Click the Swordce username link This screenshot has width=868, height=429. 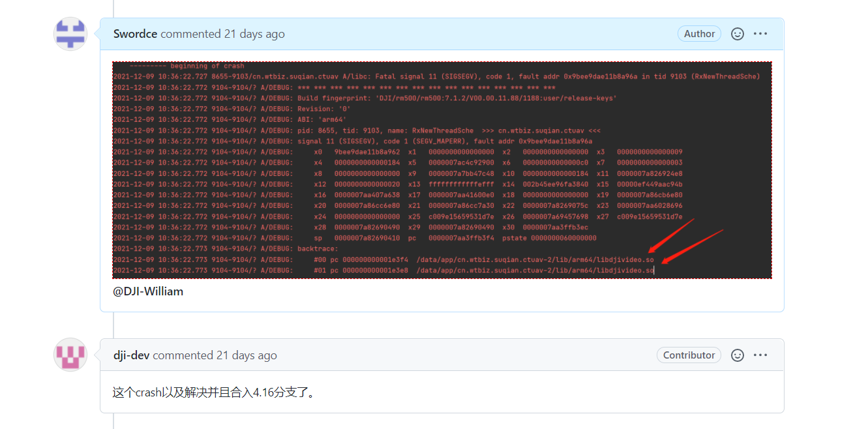135,34
